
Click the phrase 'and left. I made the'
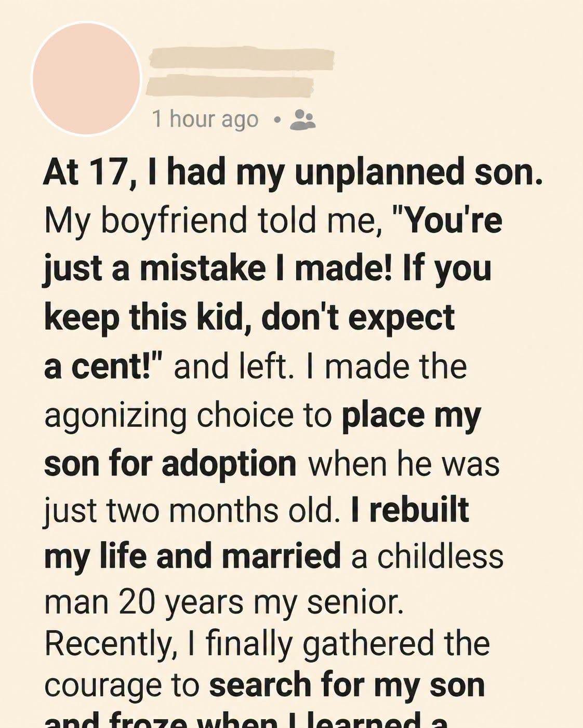[321, 367]
